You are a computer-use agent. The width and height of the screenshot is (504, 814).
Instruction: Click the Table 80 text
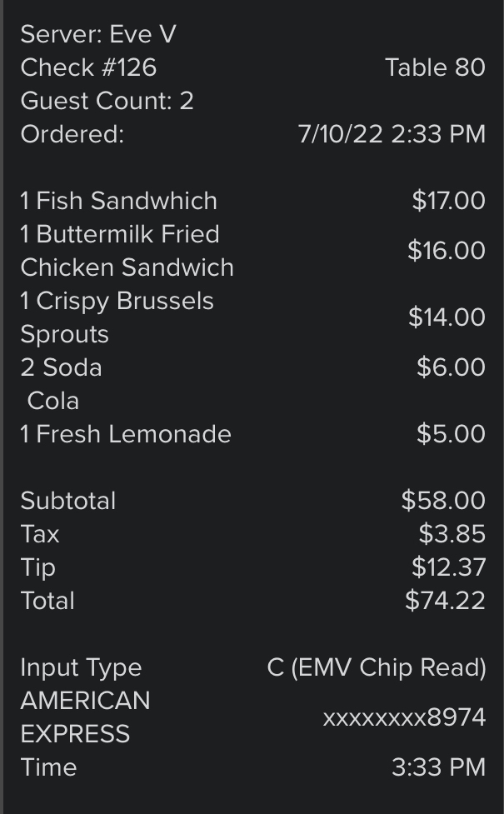point(435,67)
